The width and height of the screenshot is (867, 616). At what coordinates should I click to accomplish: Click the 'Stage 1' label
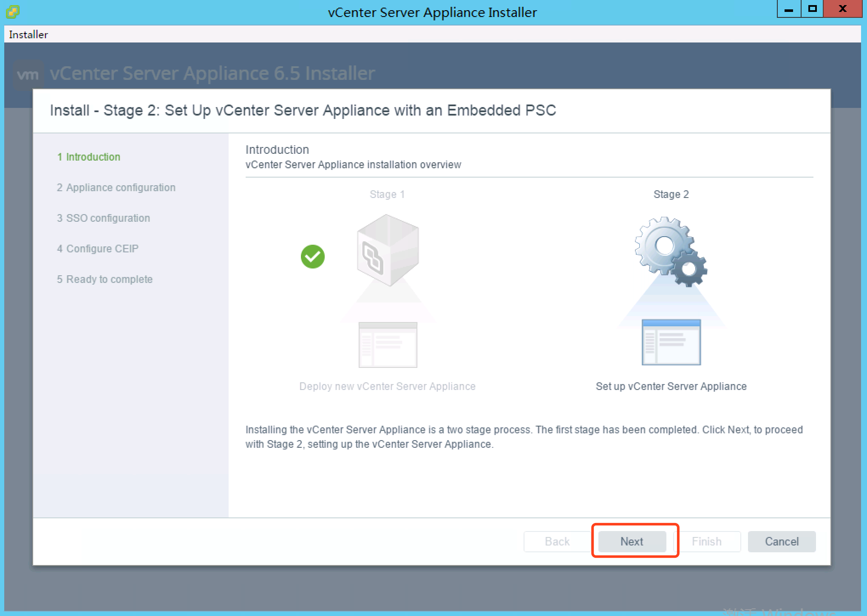(387, 194)
